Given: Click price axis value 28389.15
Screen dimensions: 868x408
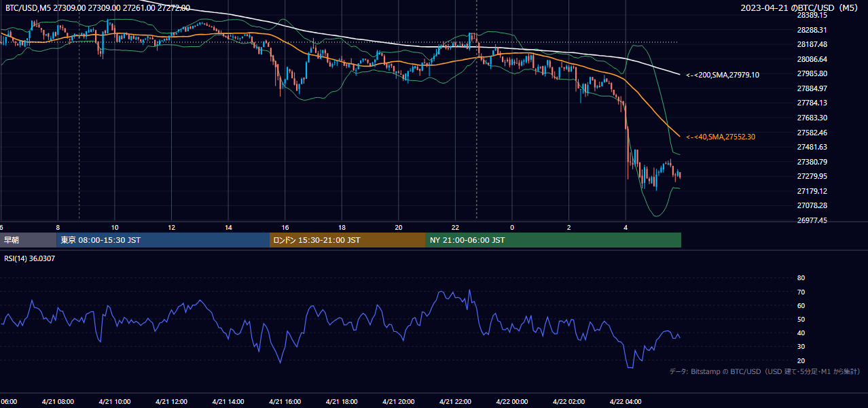Looking at the screenshot, I should pos(812,15).
